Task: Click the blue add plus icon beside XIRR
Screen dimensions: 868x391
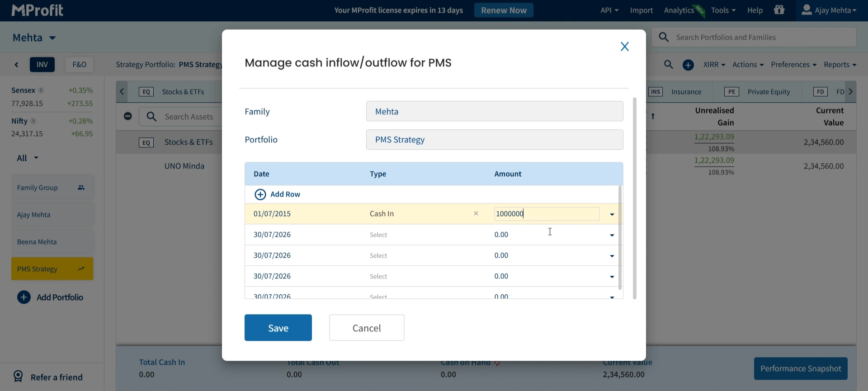Action: pyautogui.click(x=688, y=65)
